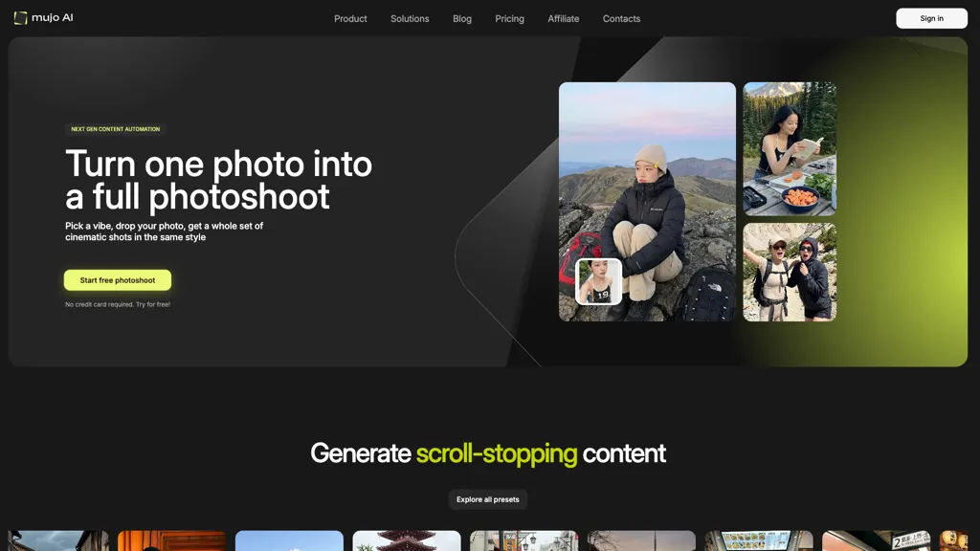The width and height of the screenshot is (980, 551).
Task: Open the woman reading book photo
Action: click(x=790, y=148)
